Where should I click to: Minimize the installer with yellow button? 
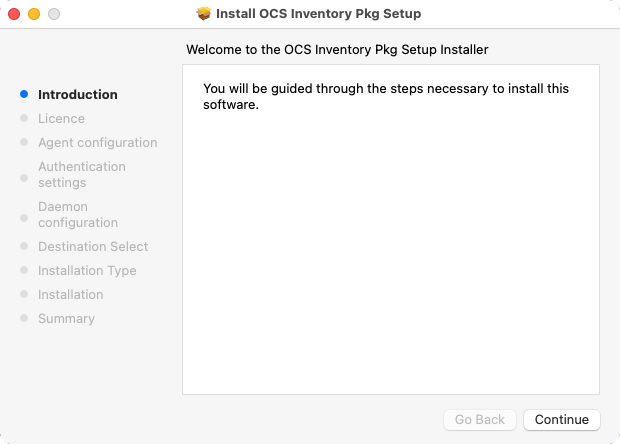34,14
